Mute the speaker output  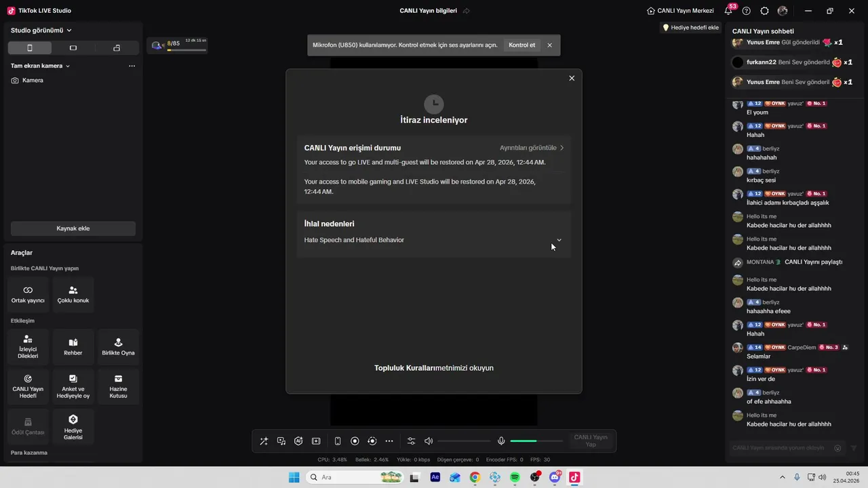click(429, 441)
